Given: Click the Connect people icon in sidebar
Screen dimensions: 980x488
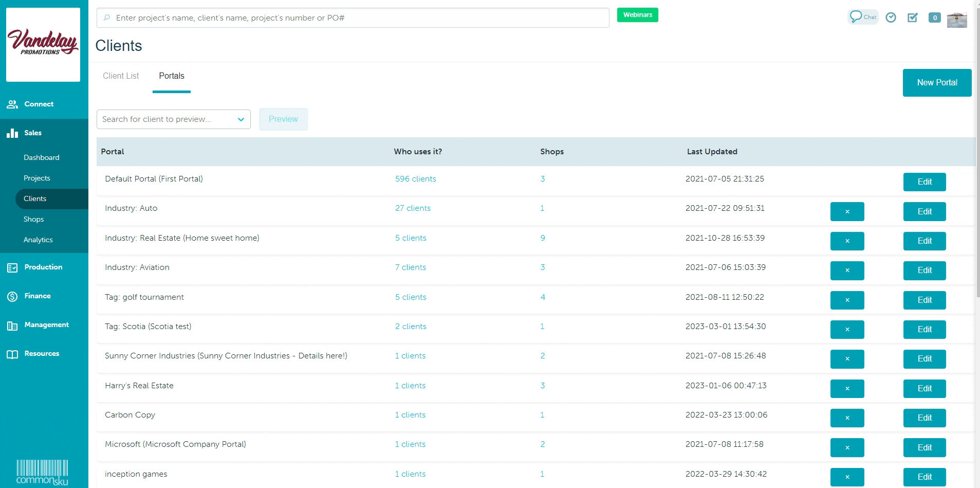Looking at the screenshot, I should click(12, 104).
